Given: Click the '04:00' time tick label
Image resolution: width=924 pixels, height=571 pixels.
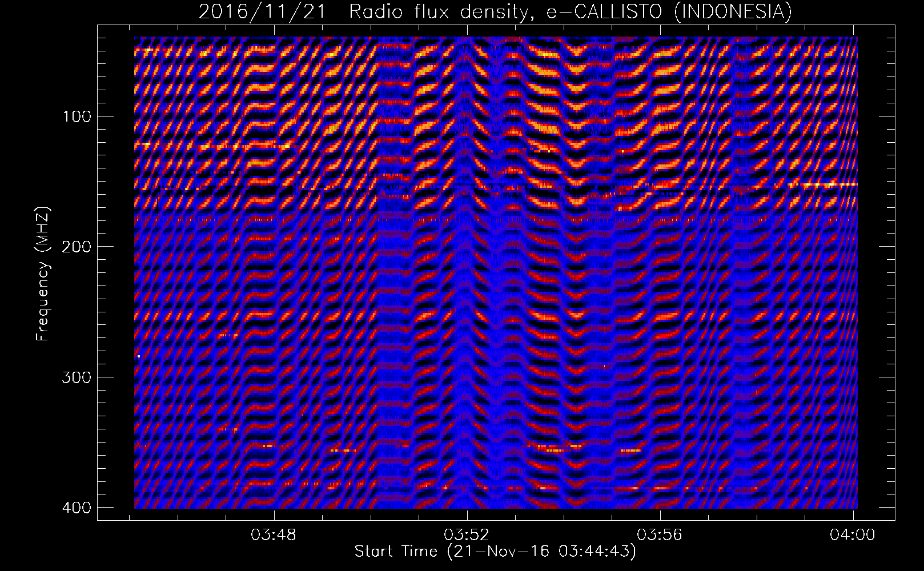Looking at the screenshot, I should [853, 535].
